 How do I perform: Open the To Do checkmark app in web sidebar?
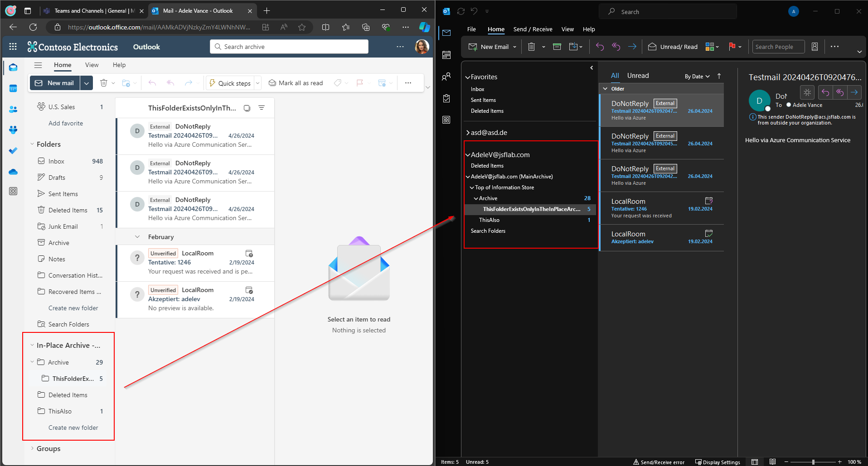[x=13, y=150]
